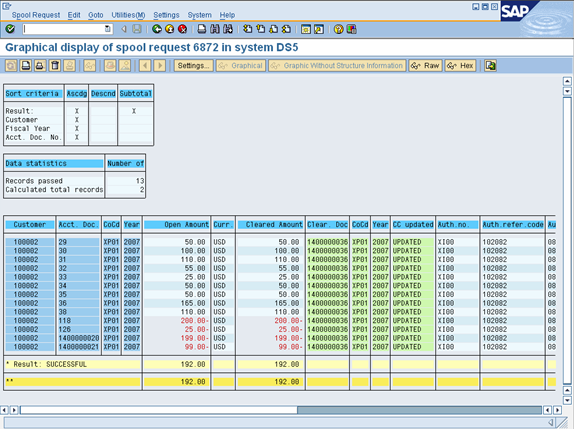Click Acct. Doc. cell '118'
Viewport: 575px width, 430px height.
[x=79, y=320]
